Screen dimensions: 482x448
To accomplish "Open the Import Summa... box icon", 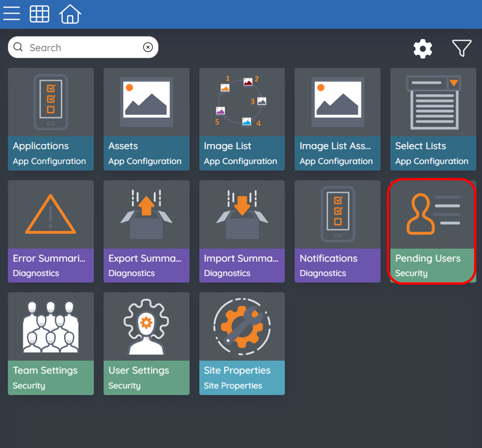I will coord(242,214).
